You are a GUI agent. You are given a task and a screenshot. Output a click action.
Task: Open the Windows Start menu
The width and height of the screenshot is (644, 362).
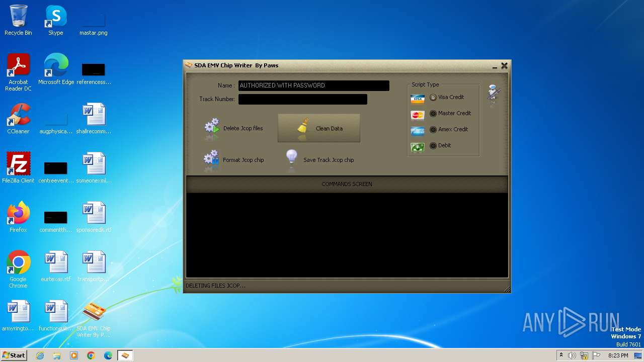pos(14,355)
